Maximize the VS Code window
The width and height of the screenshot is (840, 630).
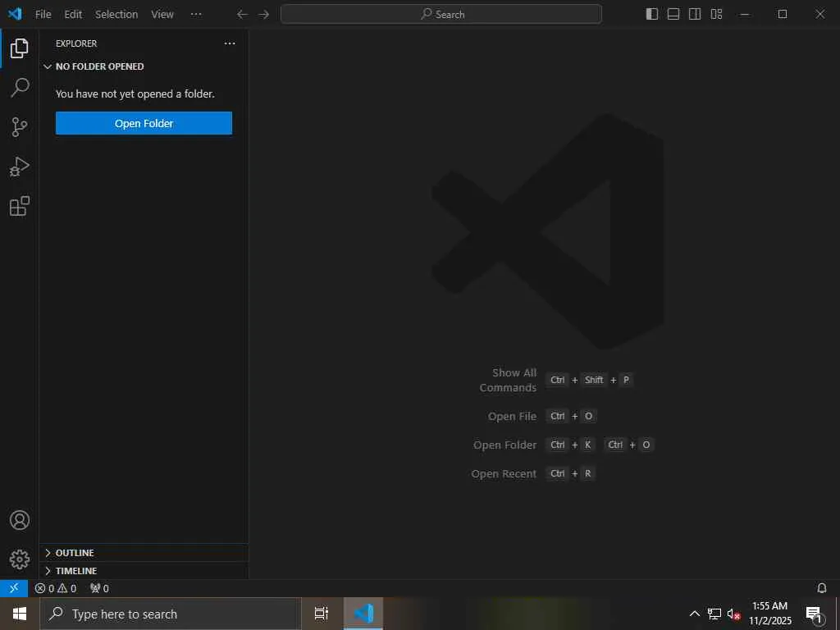coord(783,15)
